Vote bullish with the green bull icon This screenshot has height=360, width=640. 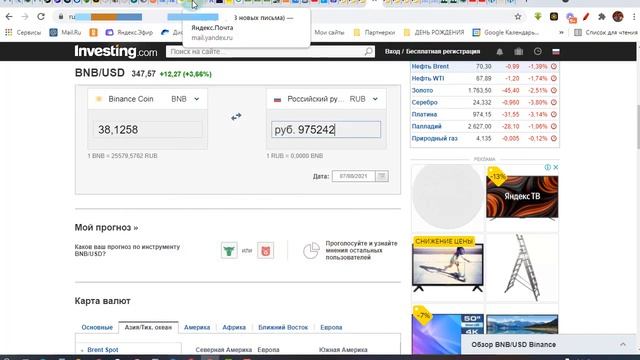[229, 250]
